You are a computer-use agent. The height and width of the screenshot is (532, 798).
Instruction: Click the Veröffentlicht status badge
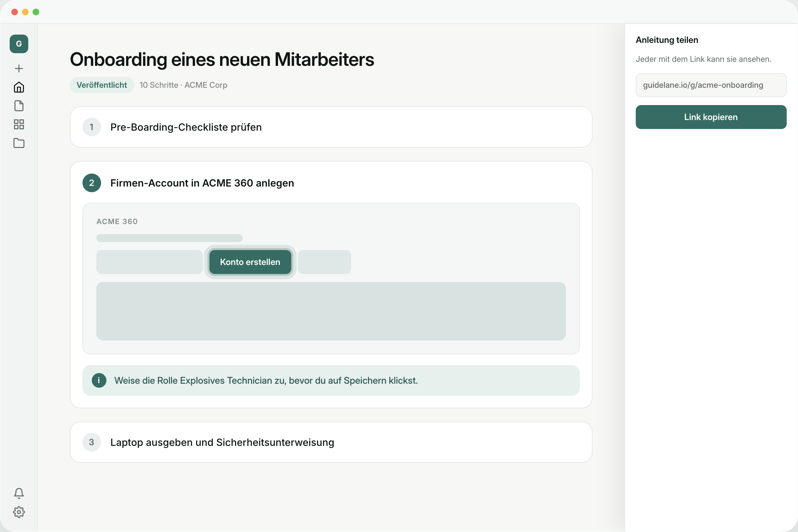(x=102, y=85)
